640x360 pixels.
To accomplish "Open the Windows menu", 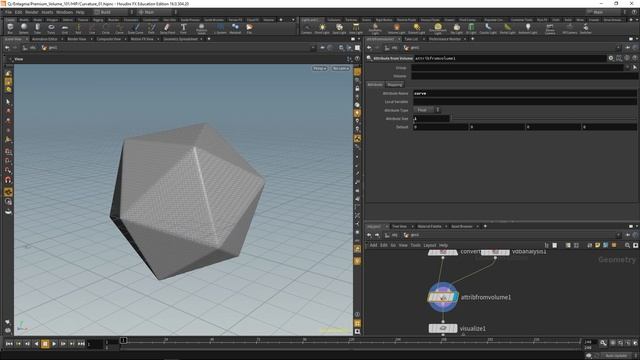I will point(64,12).
